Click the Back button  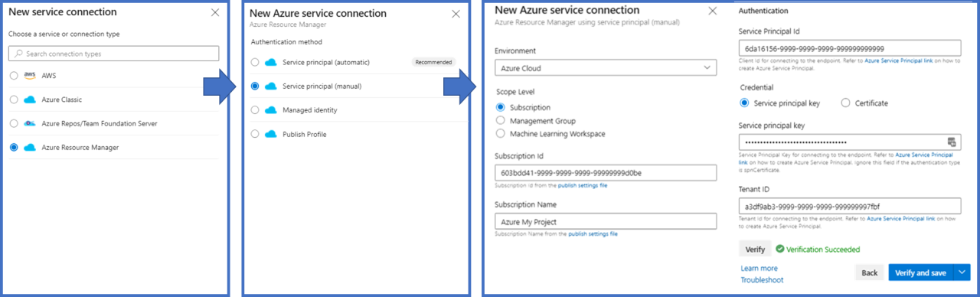point(869,273)
